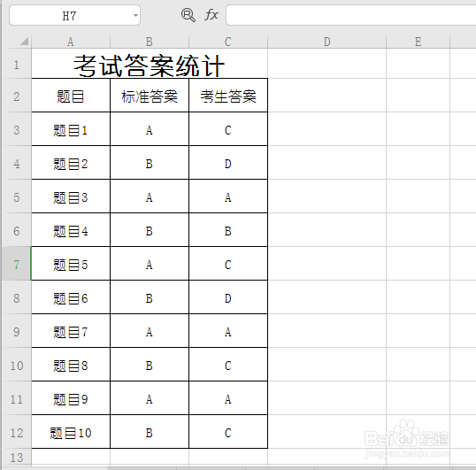Select row 4 header
The width and height of the screenshot is (476, 470).
point(17,164)
